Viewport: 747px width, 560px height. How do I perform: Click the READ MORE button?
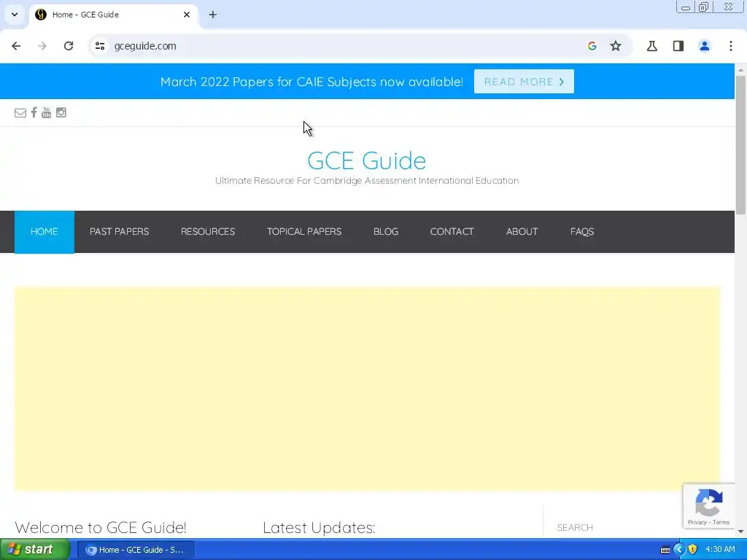[524, 82]
